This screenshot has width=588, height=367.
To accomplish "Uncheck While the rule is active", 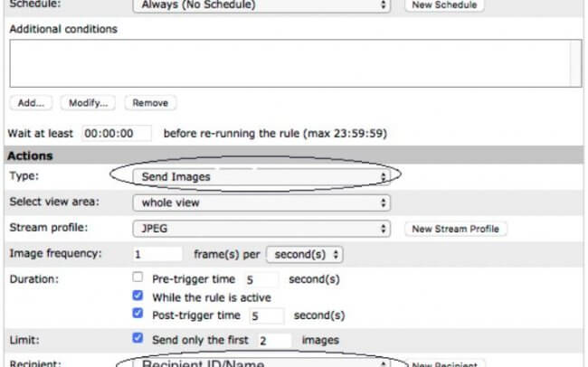I will (x=138, y=295).
